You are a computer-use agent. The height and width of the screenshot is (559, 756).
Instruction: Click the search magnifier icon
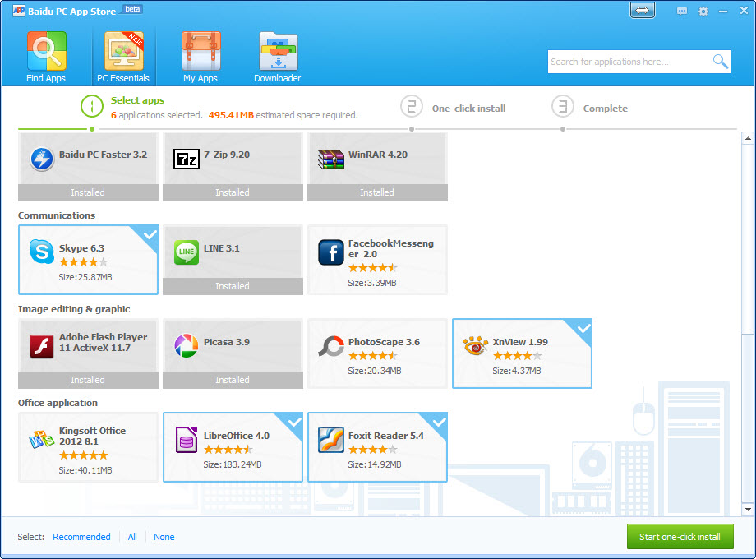tap(721, 62)
